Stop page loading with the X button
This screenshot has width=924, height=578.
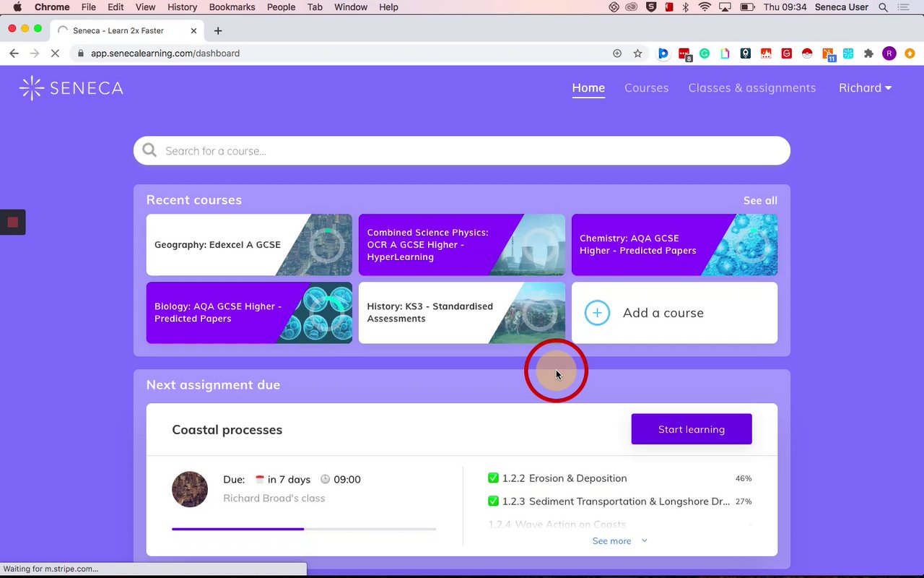pos(56,53)
